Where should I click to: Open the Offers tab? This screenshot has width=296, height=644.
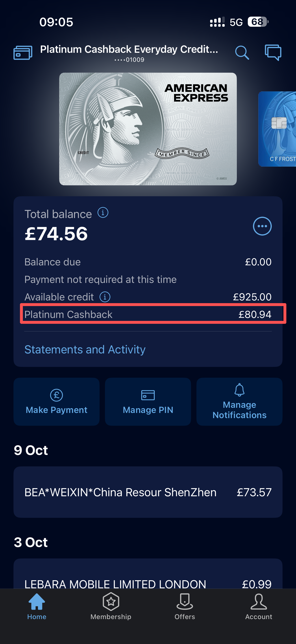point(185,606)
